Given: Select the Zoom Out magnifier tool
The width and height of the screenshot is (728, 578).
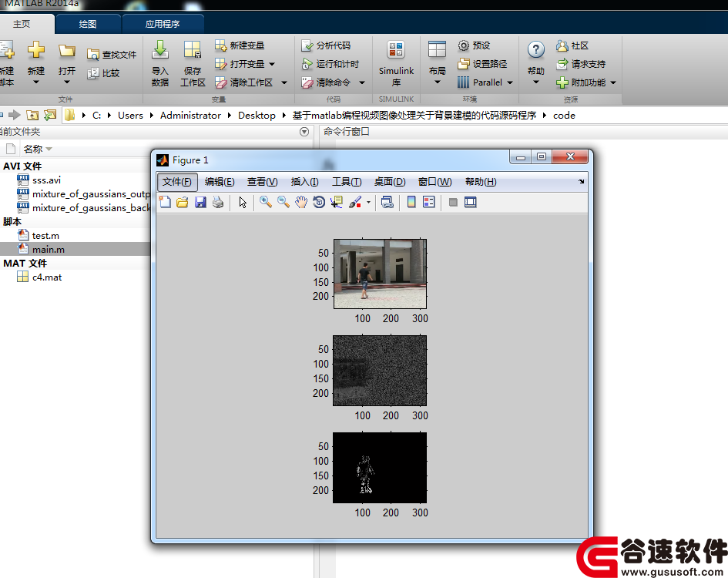Looking at the screenshot, I should 283,202.
